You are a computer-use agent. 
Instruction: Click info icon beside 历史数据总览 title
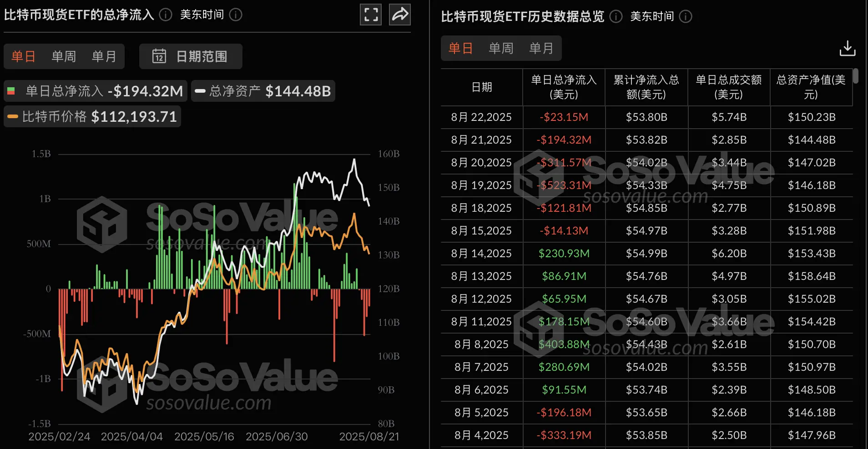tap(616, 17)
